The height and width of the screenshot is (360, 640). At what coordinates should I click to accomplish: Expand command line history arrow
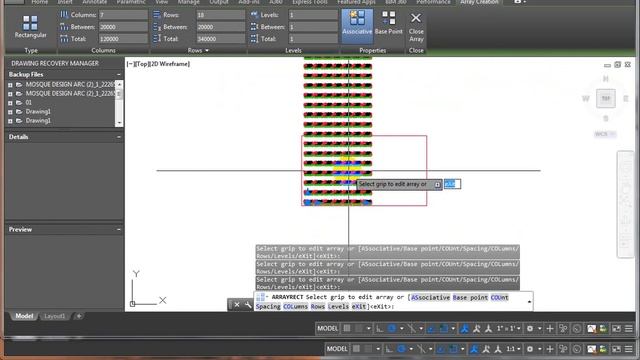tap(529, 302)
